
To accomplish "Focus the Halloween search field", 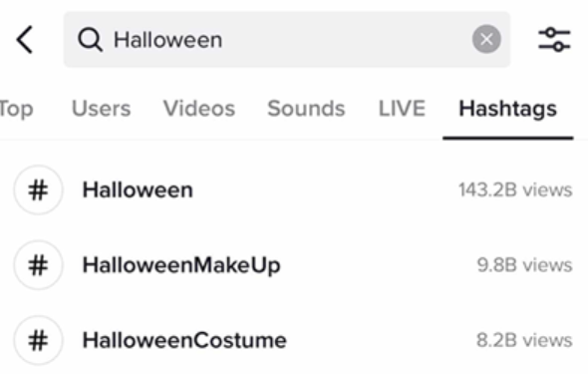I will pyautogui.click(x=287, y=39).
